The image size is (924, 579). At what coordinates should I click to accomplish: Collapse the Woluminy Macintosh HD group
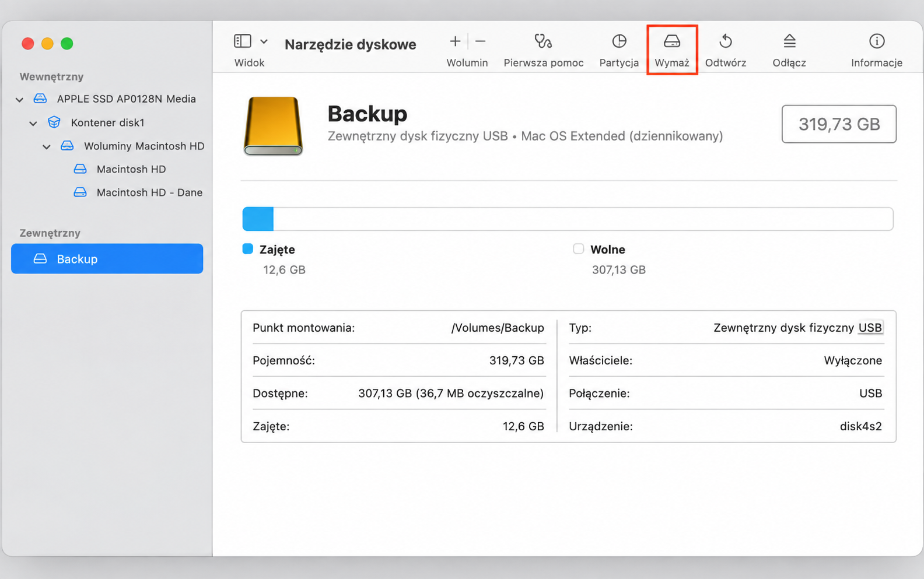pyautogui.click(x=47, y=147)
